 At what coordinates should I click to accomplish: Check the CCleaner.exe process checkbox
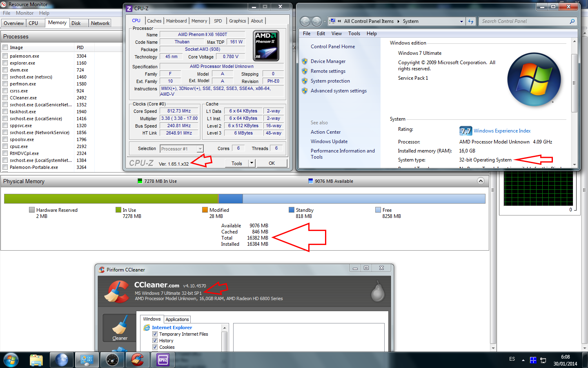tap(5, 98)
